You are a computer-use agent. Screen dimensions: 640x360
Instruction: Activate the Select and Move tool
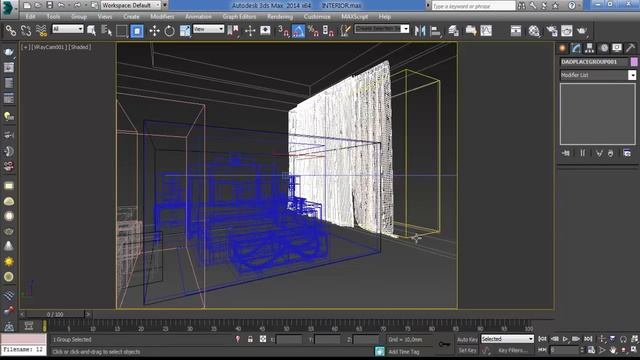click(x=154, y=31)
